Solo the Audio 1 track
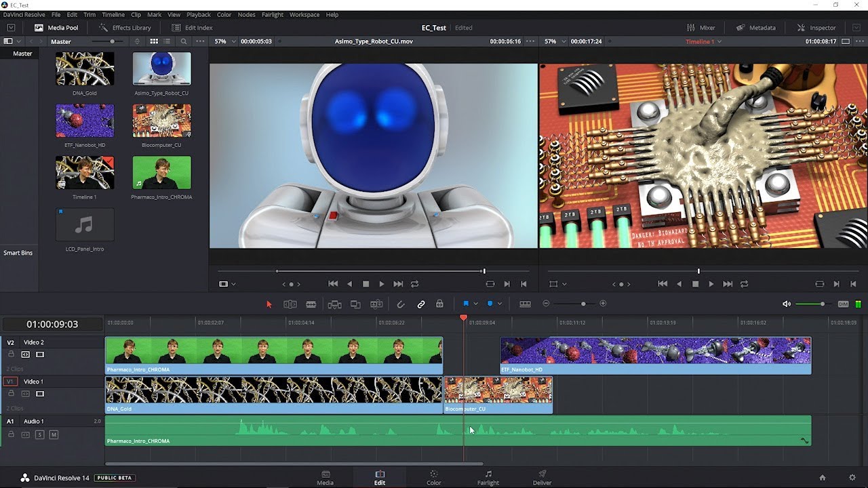Screen dimensions: 868x488 coord(41,434)
